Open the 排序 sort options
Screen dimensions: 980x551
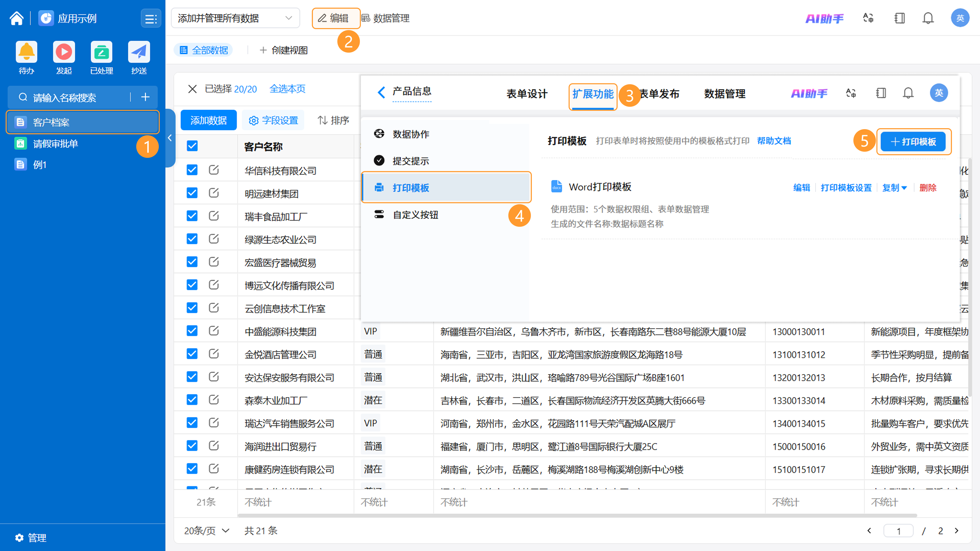point(333,120)
